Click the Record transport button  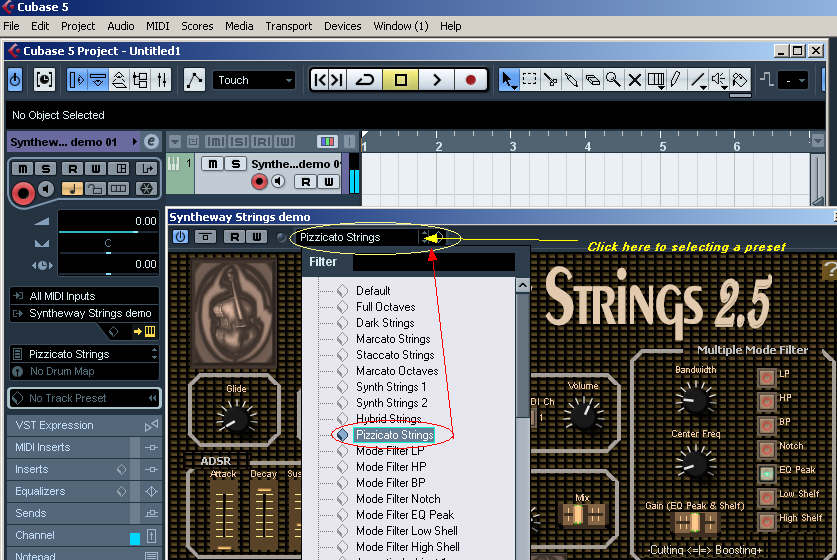470,80
